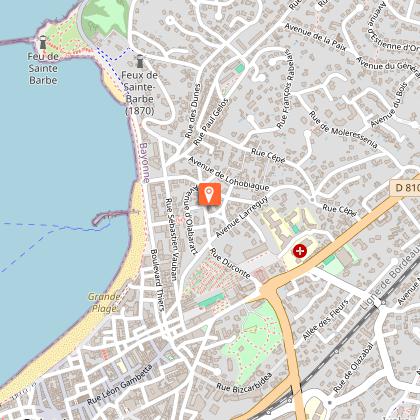The image size is (420, 420).
Task: Click the Rue Paul Gelos street label
Action: 211,122
